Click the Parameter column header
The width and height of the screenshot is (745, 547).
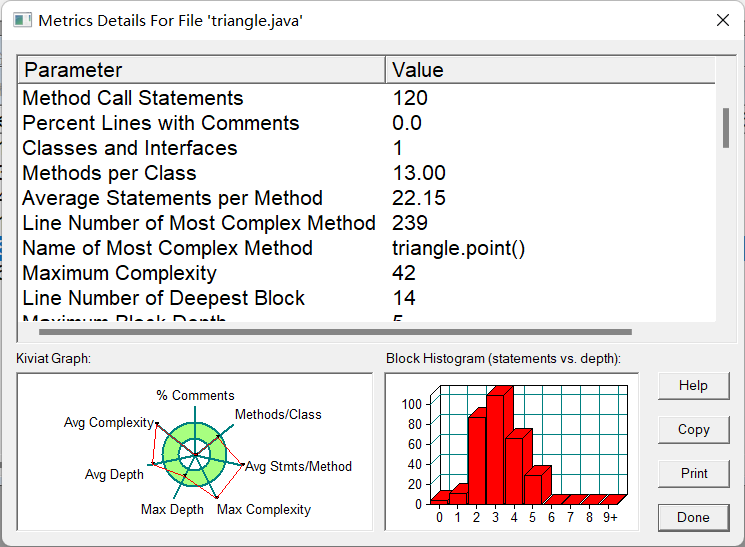click(x=202, y=70)
